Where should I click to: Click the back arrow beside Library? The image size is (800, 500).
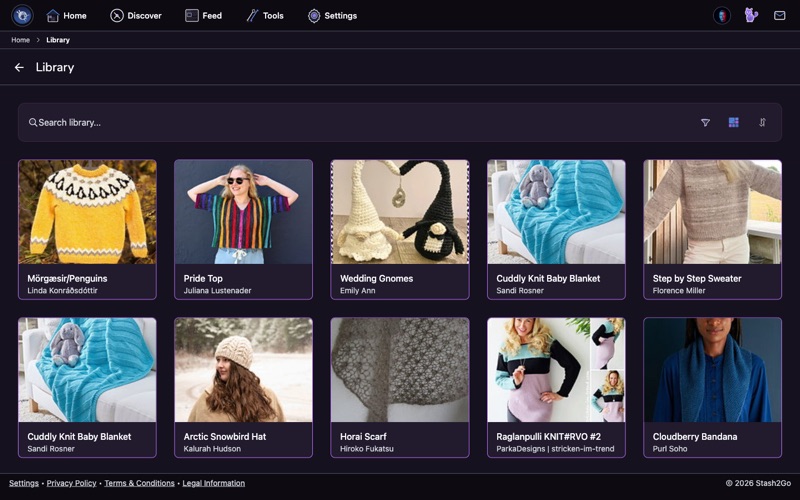[x=19, y=67]
